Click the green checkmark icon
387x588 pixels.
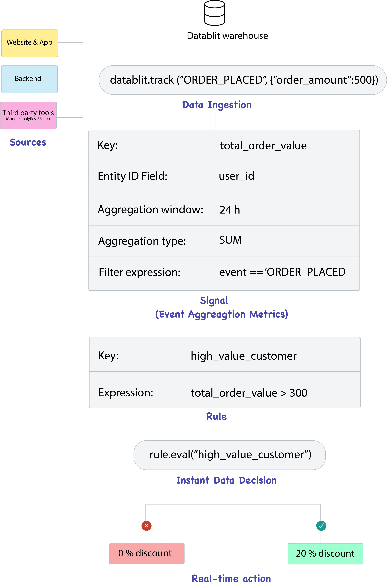321,526
